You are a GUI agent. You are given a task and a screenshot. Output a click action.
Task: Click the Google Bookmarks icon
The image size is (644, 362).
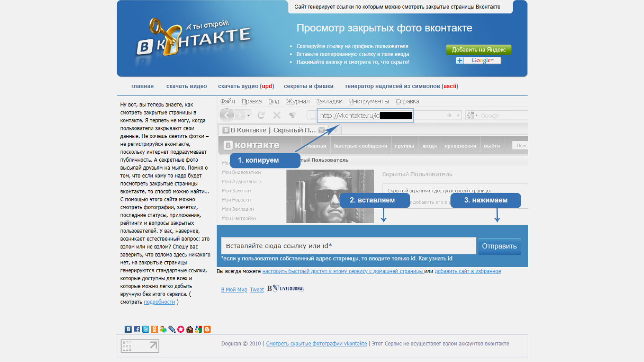198,329
